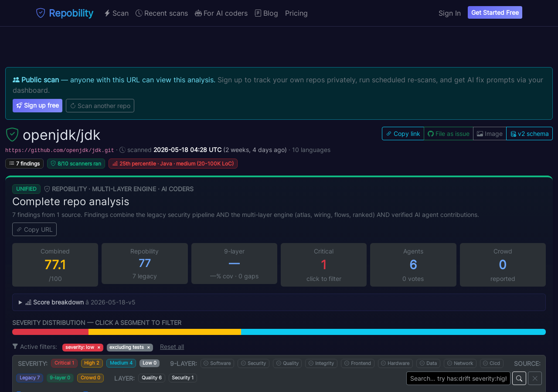Open the For AI coders page
Image resolution: width=558 pixels, height=392 pixels.
[221, 13]
